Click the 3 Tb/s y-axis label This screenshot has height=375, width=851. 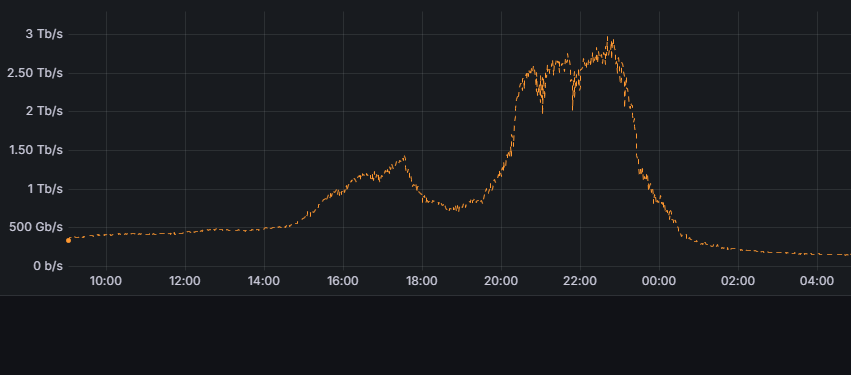pyautogui.click(x=45, y=34)
